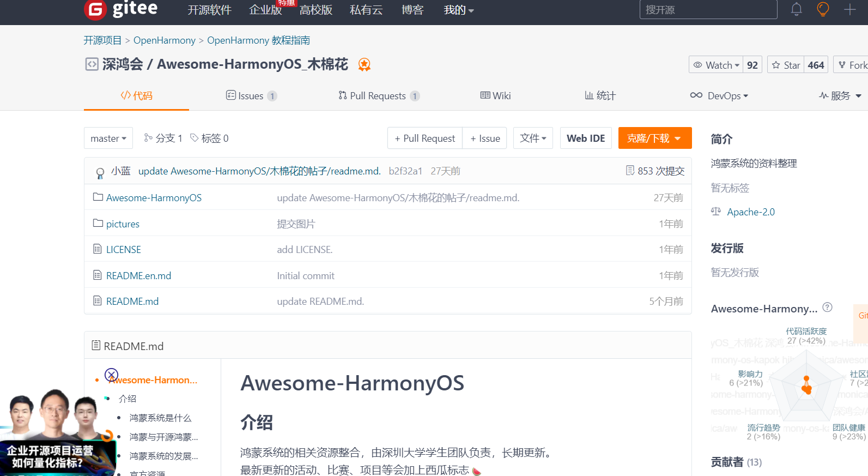Close the floating advertisement with the X icon

(111, 375)
